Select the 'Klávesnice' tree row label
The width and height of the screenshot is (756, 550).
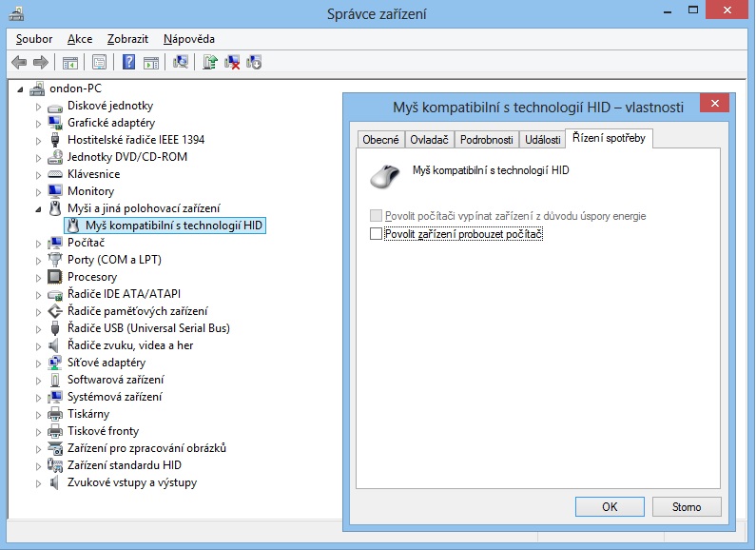(93, 174)
